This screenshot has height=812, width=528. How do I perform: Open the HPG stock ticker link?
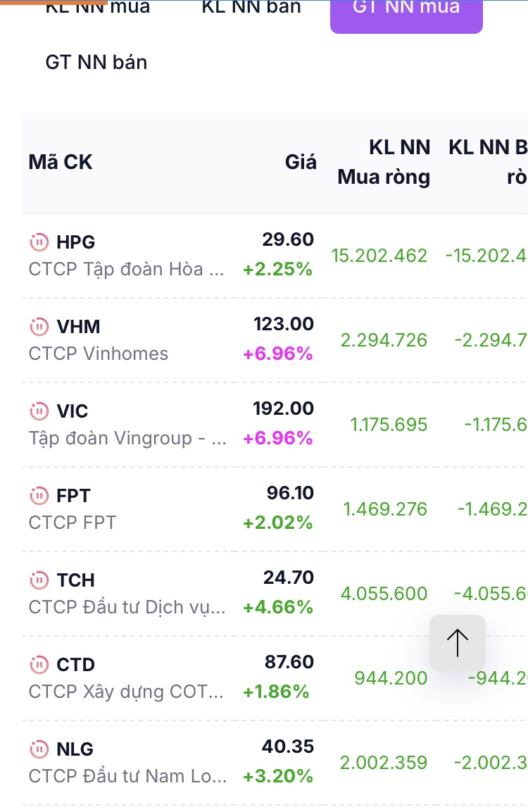pos(75,242)
